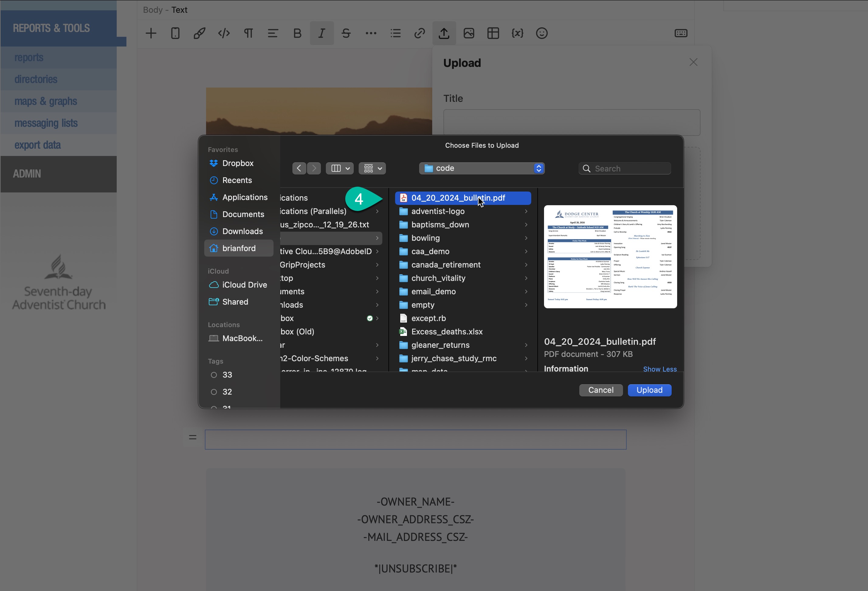The image size is (868, 591).
Task: Click the insert table icon
Action: pos(493,34)
